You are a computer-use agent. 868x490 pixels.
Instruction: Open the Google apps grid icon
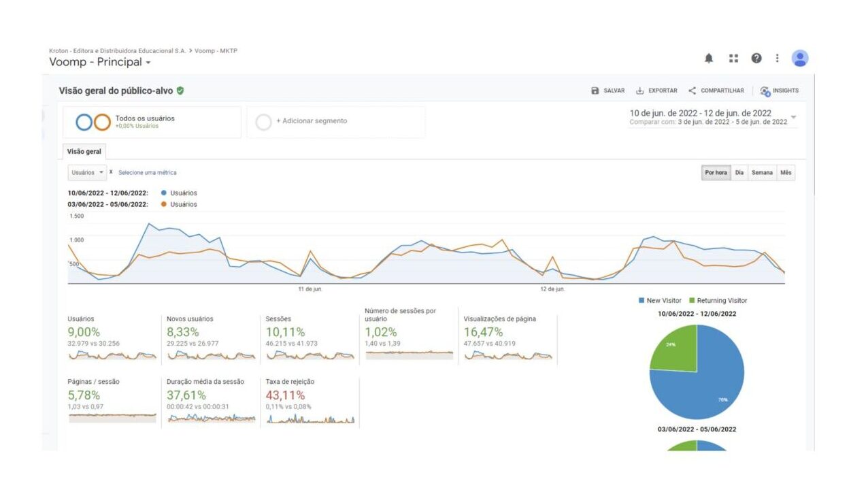(733, 59)
